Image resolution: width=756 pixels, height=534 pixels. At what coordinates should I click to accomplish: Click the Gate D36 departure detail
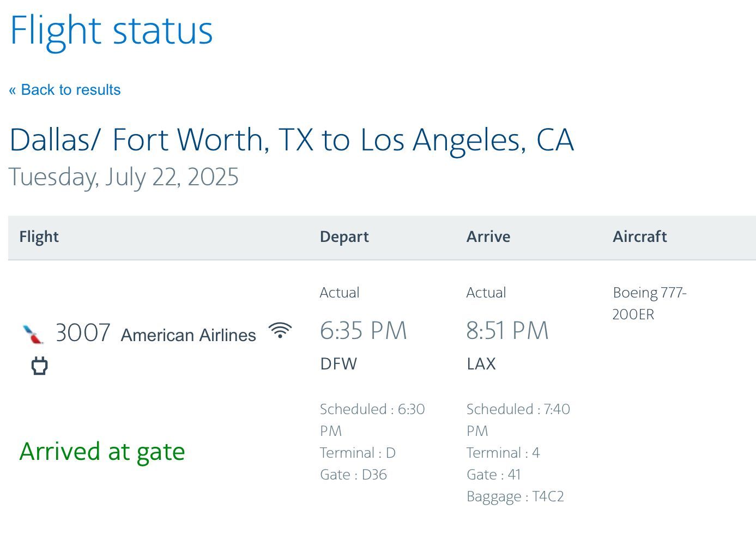(x=353, y=475)
